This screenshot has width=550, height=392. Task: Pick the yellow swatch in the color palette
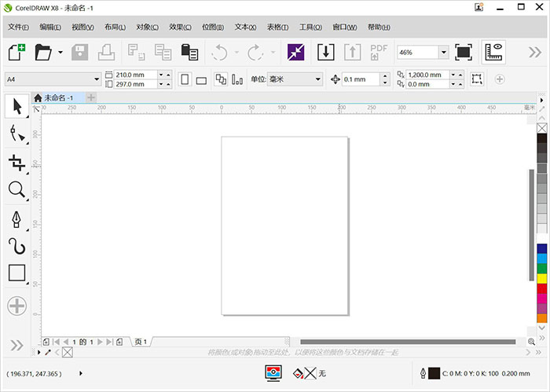(x=541, y=279)
